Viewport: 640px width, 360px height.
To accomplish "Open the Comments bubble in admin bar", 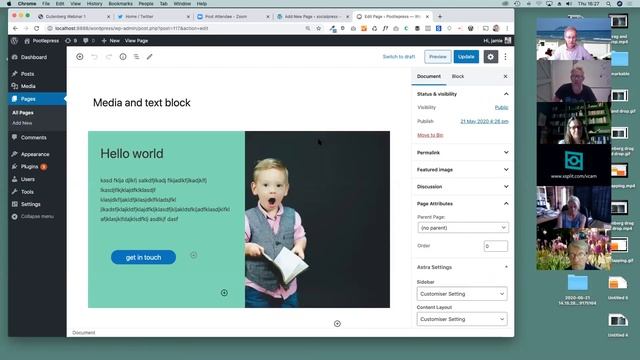I will point(89,40).
